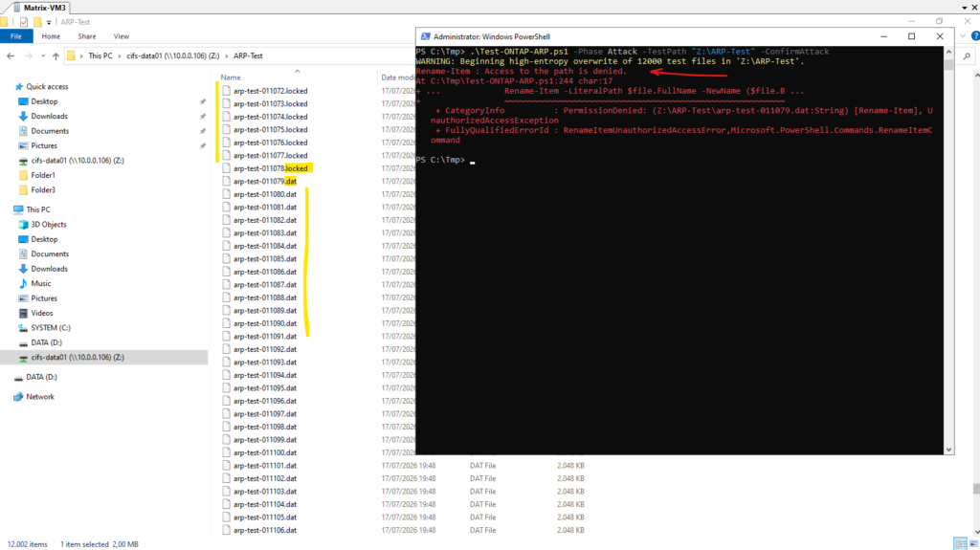Sort by Date modified column header

tap(397, 77)
